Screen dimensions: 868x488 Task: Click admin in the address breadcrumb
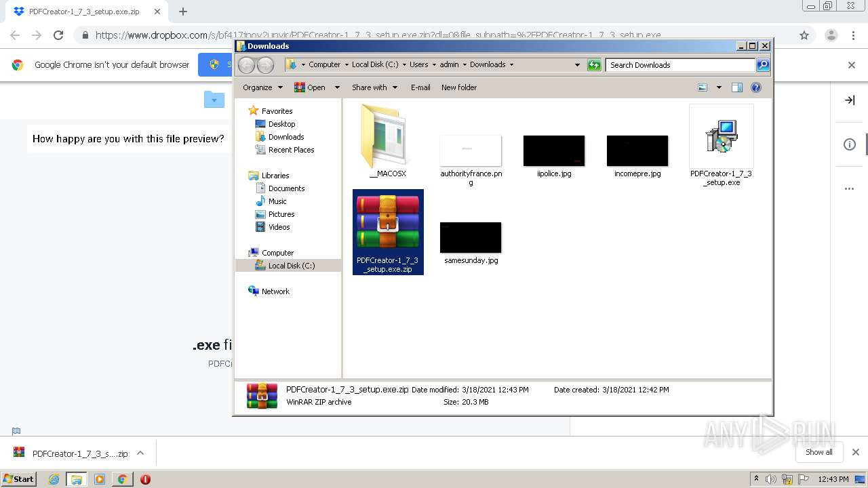(449, 65)
